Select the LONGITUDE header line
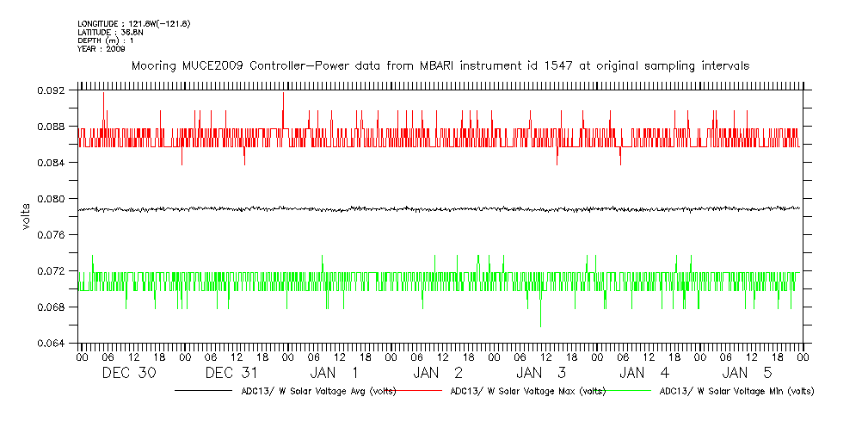 coord(133,23)
